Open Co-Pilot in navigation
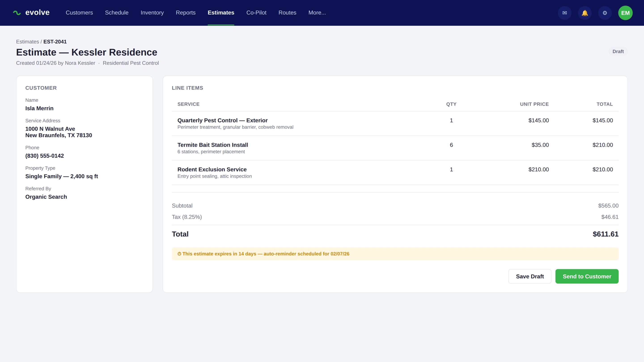 [x=256, y=13]
